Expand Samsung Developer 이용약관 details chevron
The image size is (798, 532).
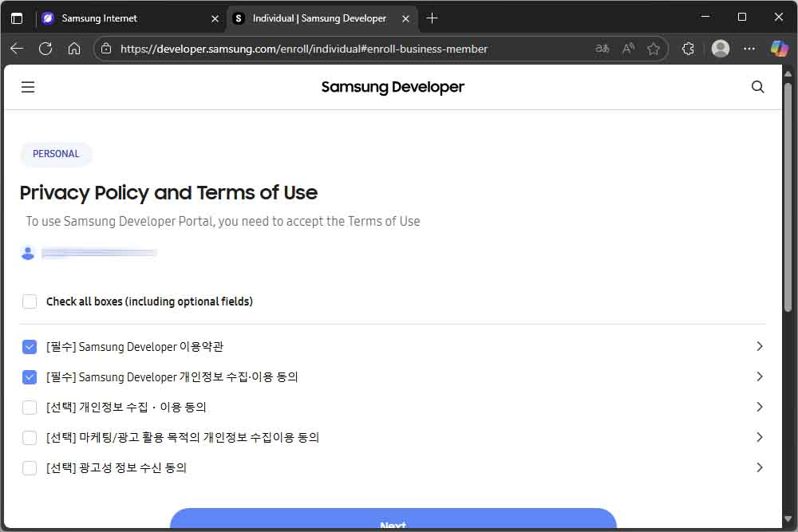760,346
